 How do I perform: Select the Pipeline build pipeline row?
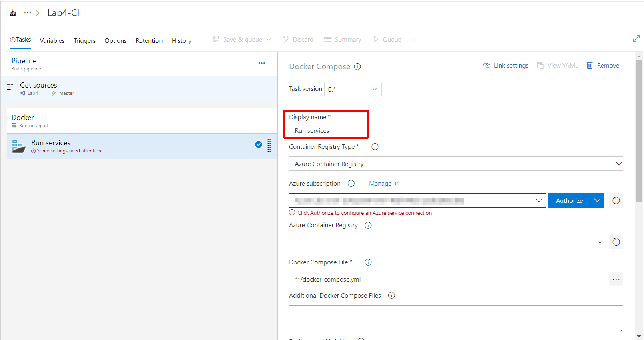[x=139, y=64]
